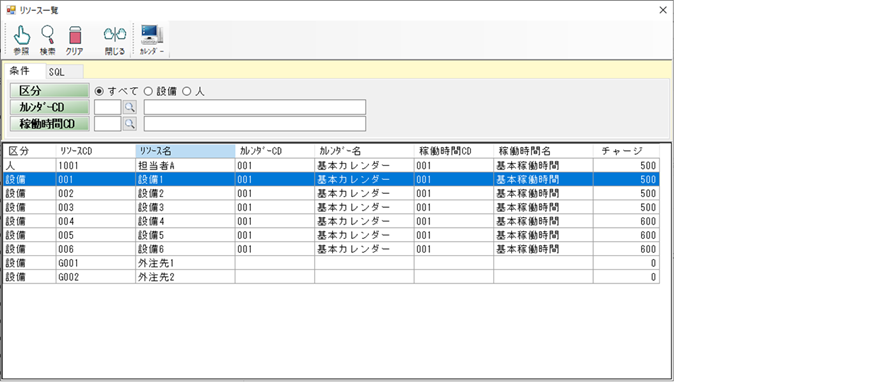Close the リソース一覧 window
This screenshot has height=387, width=890.
[662, 10]
